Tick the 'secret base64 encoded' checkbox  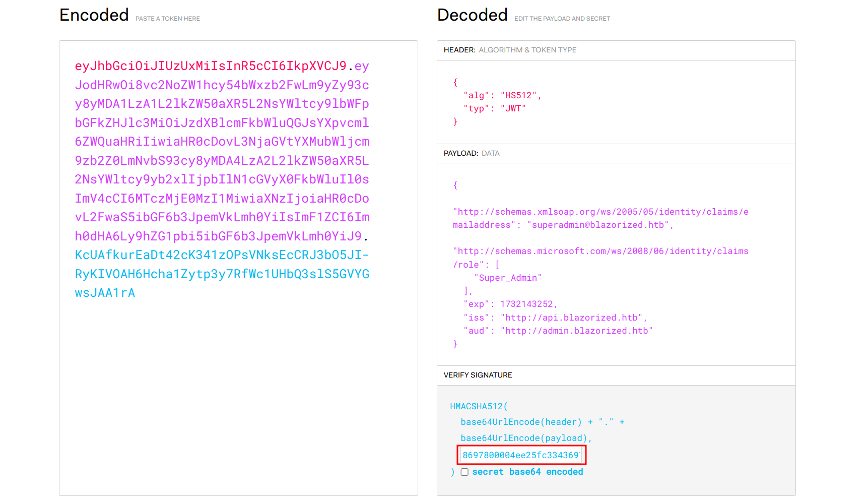464,472
